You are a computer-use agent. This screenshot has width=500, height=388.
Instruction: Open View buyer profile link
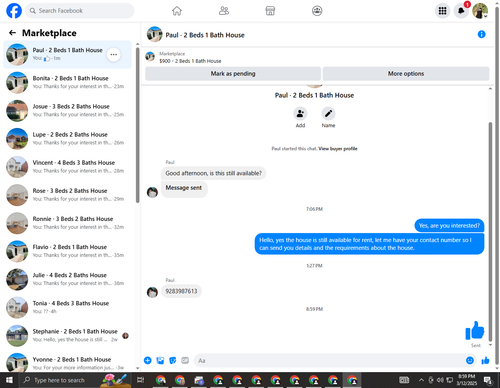[x=338, y=149]
